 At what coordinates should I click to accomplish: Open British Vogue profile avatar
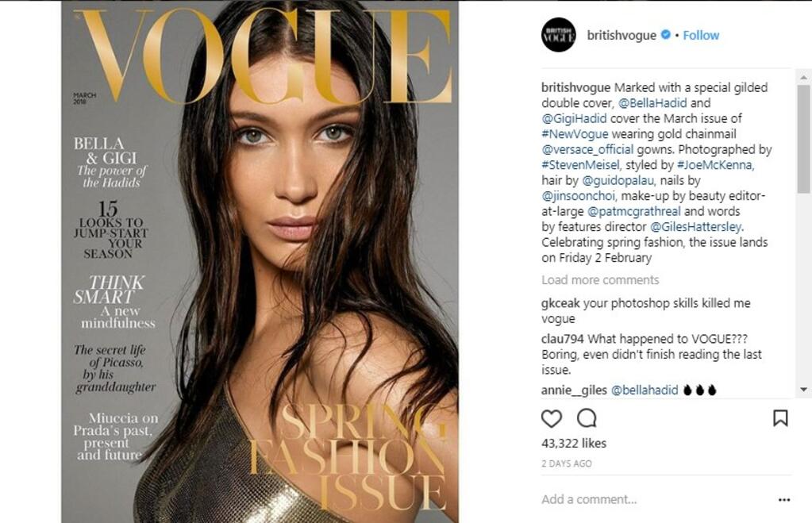click(x=559, y=35)
